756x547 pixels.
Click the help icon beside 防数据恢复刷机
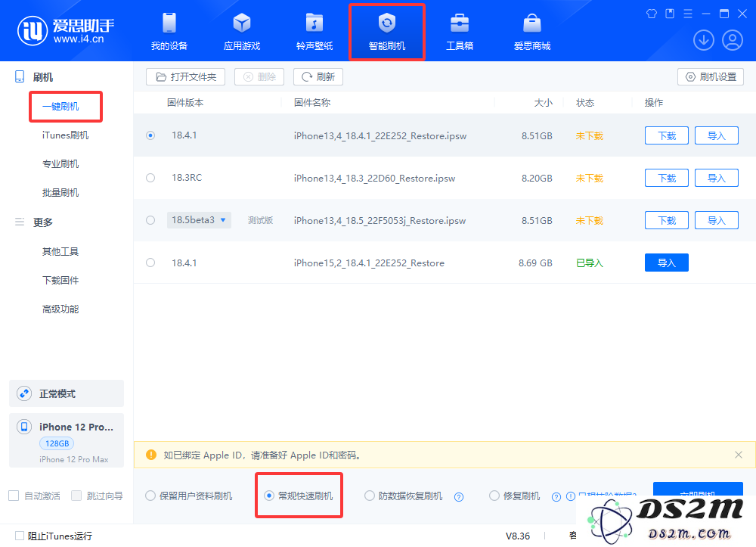tap(459, 497)
